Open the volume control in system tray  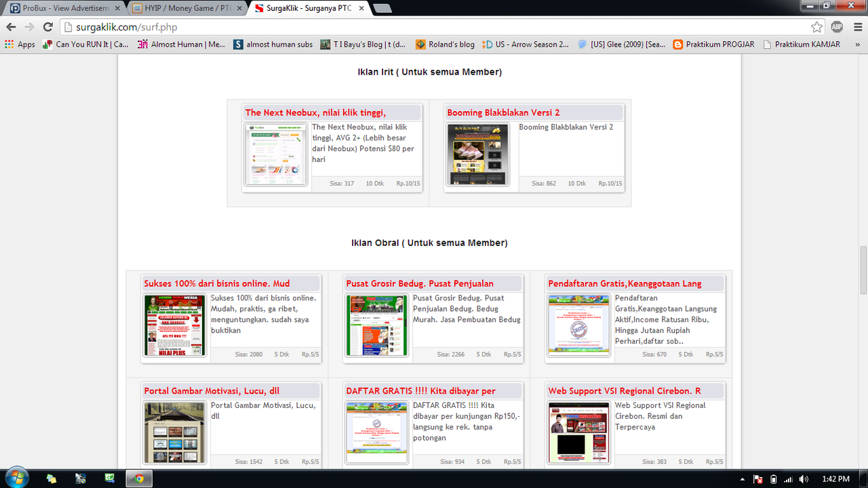tap(804, 479)
